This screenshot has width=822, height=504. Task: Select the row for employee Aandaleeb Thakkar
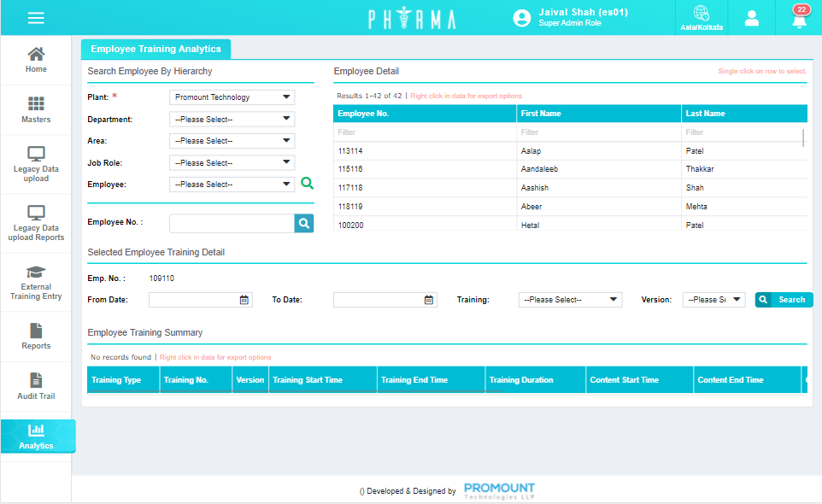pos(570,169)
